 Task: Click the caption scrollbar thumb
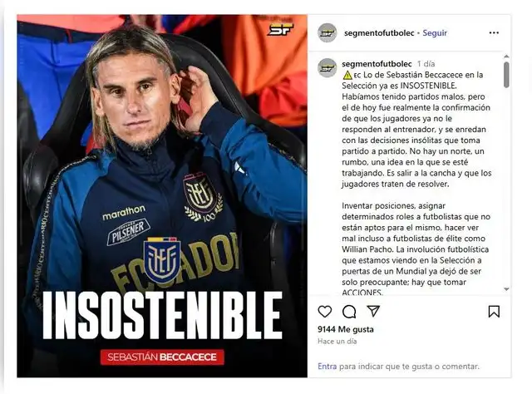pos(506,75)
